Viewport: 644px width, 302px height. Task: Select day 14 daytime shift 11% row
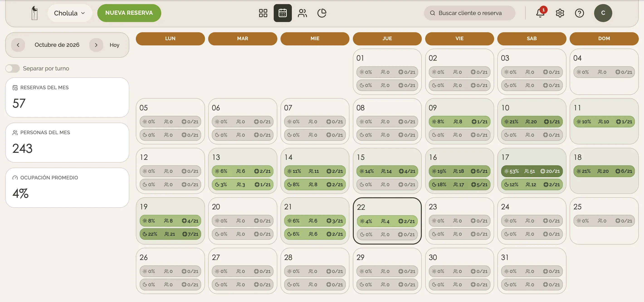coord(315,171)
